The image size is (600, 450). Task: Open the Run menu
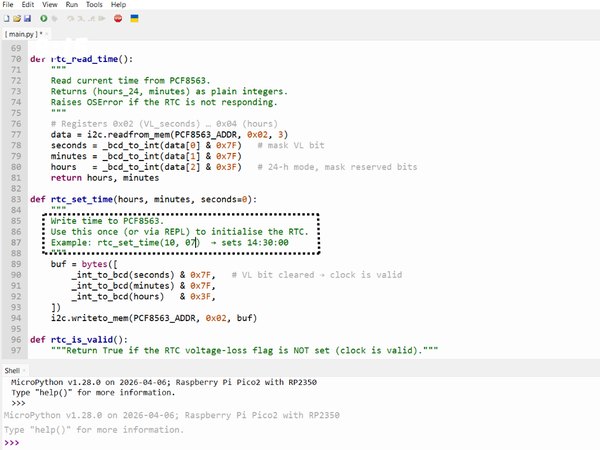click(x=72, y=5)
